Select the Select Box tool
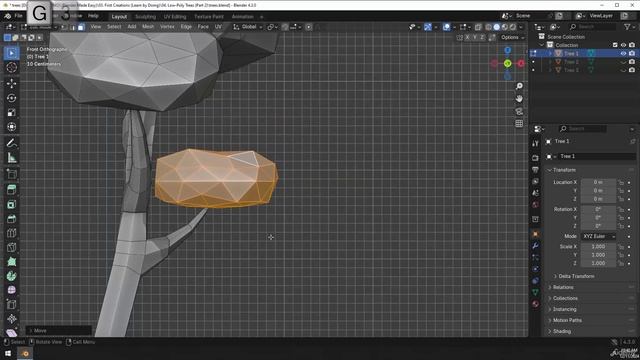 pos(11,53)
